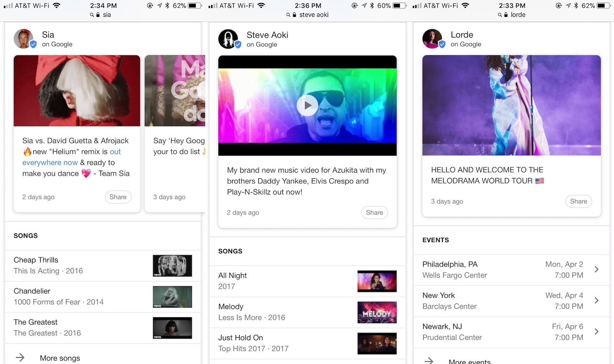Click the More events arrow icon

pyautogui.click(x=429, y=361)
